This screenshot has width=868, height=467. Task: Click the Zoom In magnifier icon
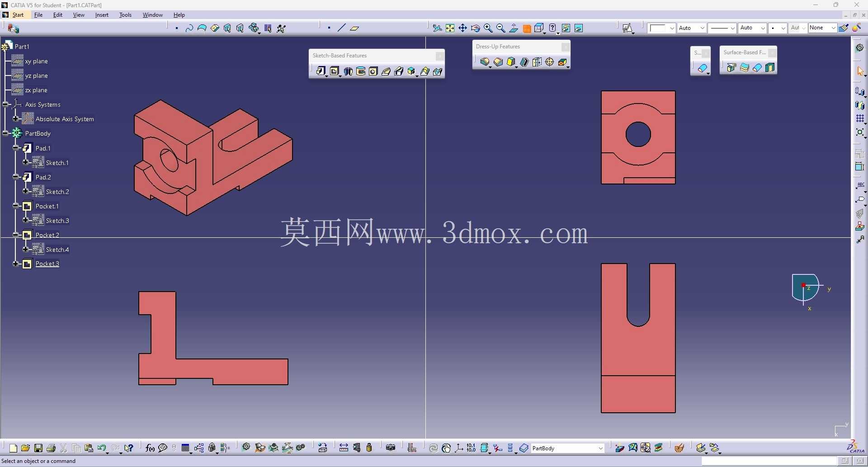pos(488,28)
